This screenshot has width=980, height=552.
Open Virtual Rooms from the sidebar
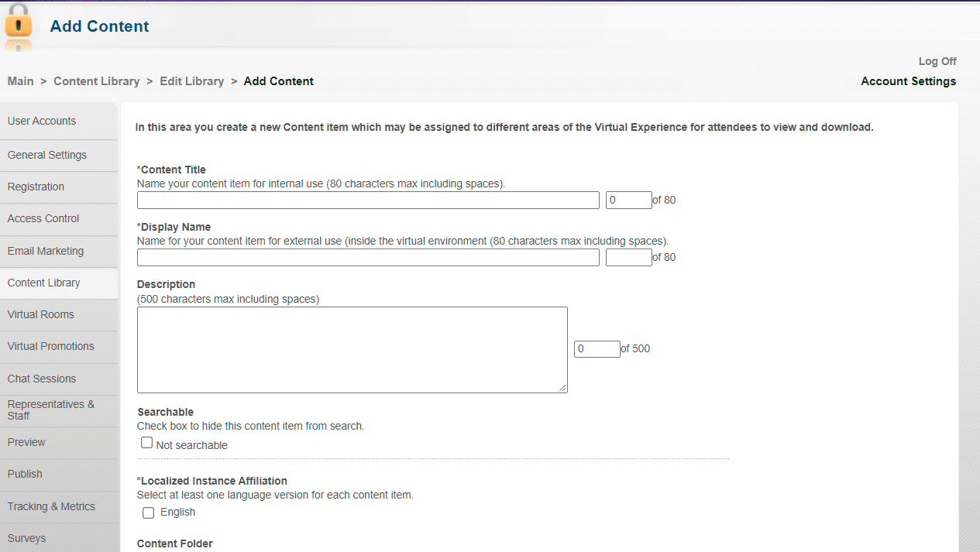(41, 314)
